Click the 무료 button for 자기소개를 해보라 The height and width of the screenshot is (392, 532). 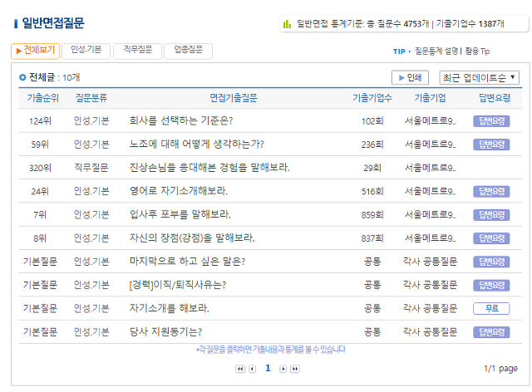[x=491, y=308]
